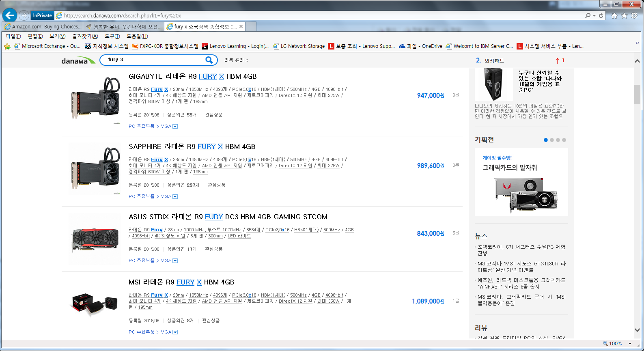
Task: Open GIGABYTE 라데온 R9 FURY X product title
Action: click(x=192, y=76)
